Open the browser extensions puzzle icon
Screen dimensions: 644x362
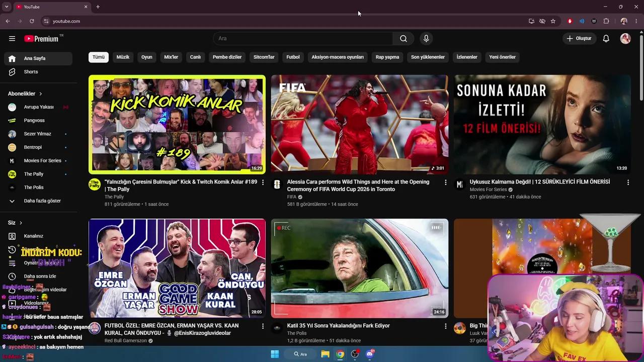pyautogui.click(x=606, y=21)
